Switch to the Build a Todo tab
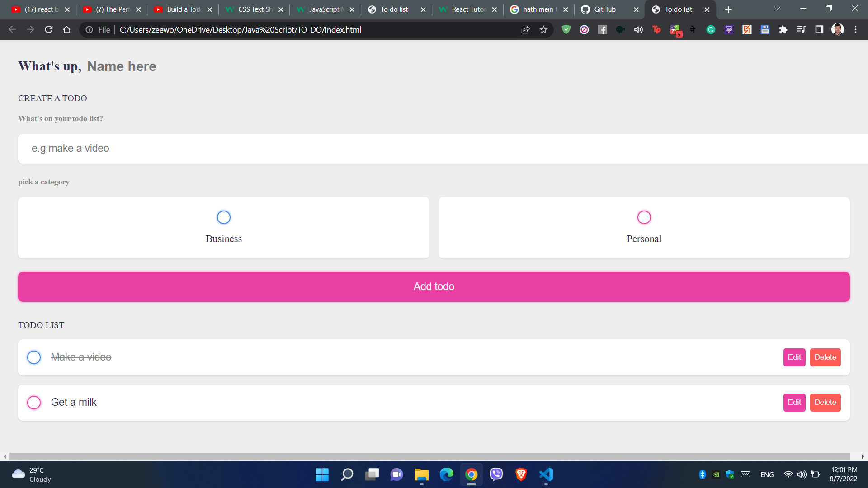The image size is (868, 488). coord(183,9)
